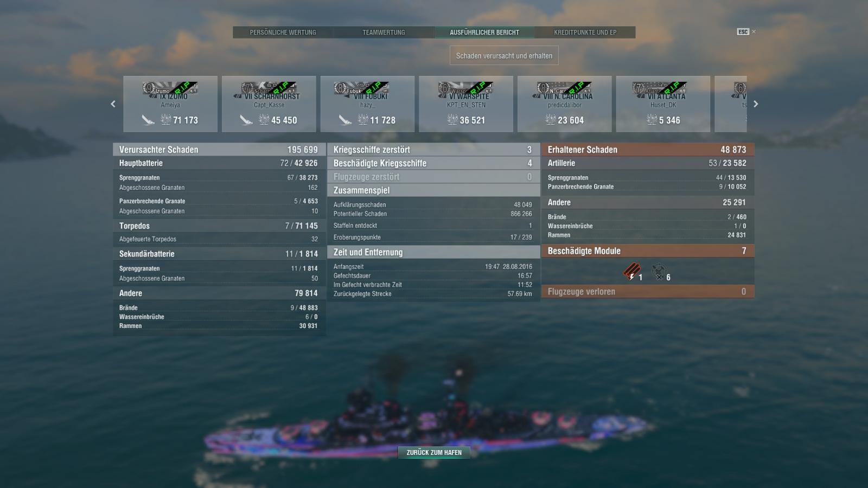Click the damaged main battery module icon
This screenshot has height=488, width=868.
[630, 271]
